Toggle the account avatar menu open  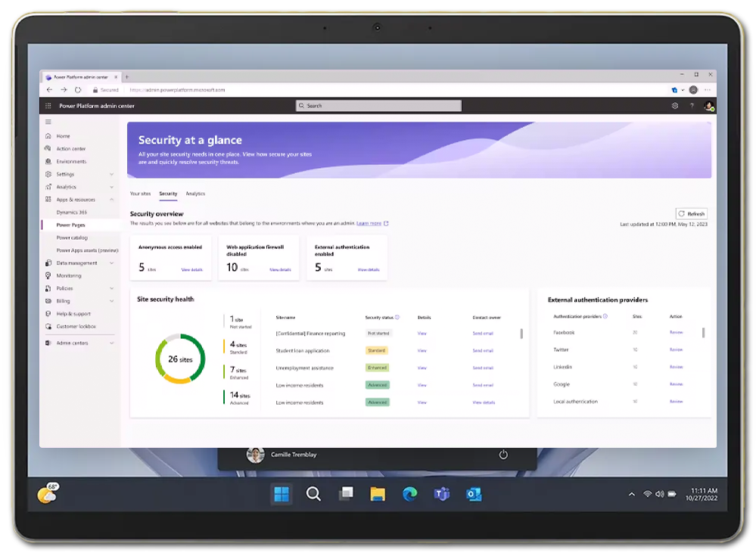tap(708, 106)
